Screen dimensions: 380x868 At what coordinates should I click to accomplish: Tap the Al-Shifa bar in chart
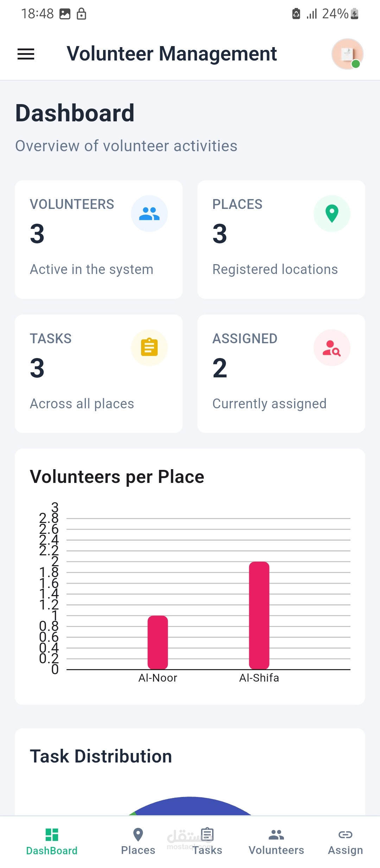[259, 615]
